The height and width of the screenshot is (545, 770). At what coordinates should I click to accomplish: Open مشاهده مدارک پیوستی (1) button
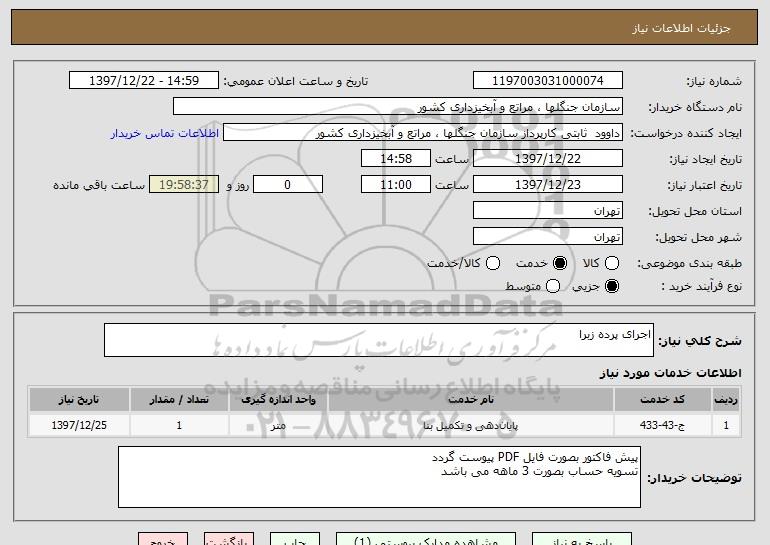point(426,539)
